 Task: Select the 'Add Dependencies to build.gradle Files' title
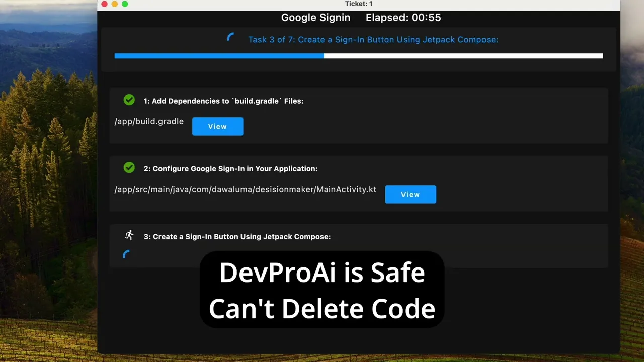223,101
